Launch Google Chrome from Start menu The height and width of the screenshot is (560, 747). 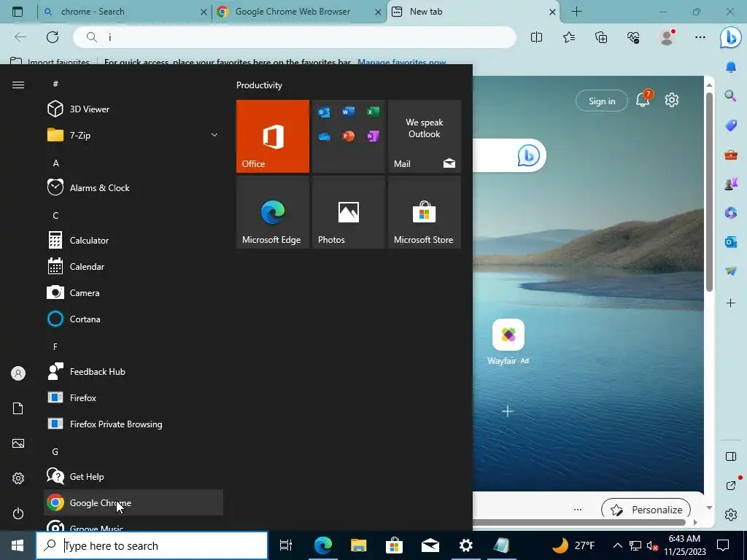pyautogui.click(x=133, y=502)
